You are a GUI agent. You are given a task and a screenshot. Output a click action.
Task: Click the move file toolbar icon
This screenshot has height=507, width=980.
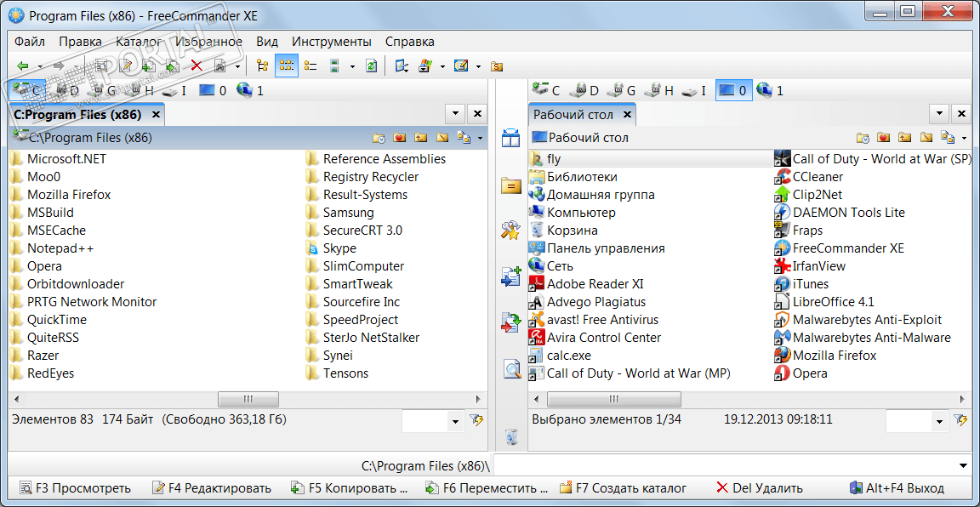click(172, 66)
